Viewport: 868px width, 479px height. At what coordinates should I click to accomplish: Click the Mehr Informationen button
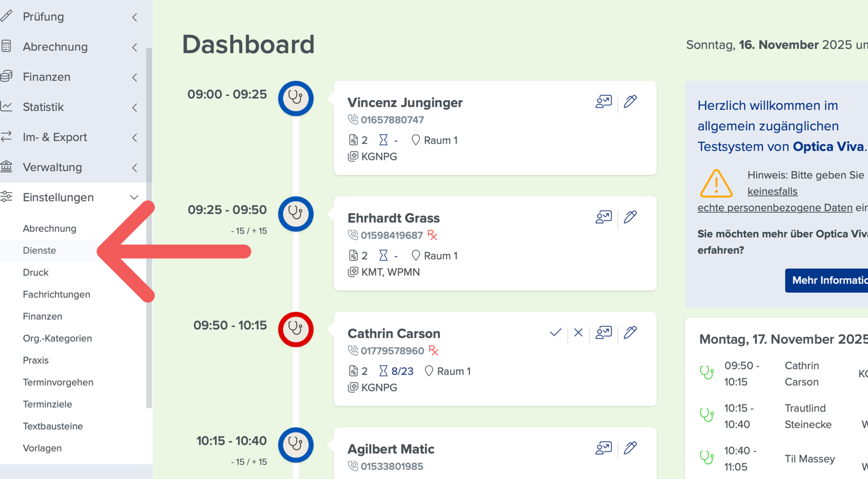point(826,280)
